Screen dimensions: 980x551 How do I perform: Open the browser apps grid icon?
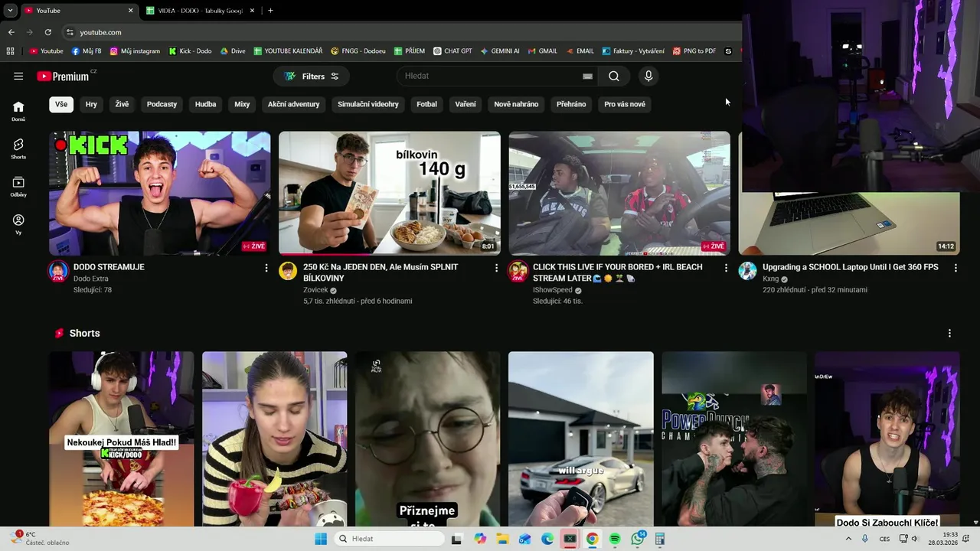pos(10,51)
